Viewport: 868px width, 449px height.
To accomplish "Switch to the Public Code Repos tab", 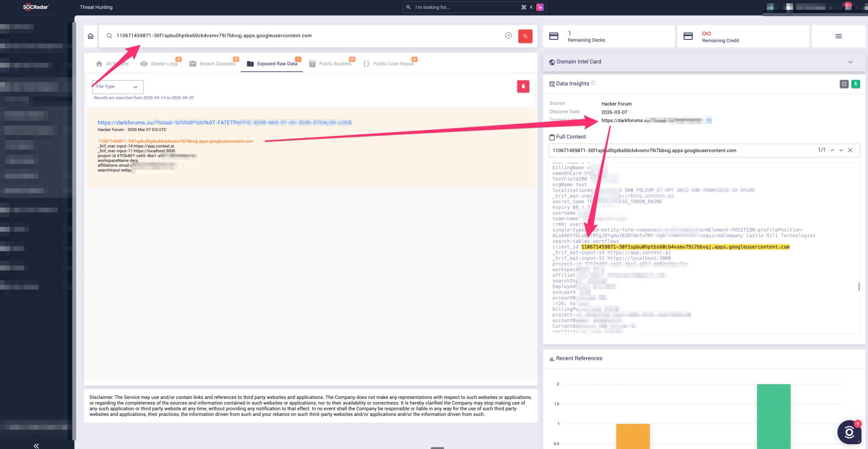I will (x=388, y=64).
